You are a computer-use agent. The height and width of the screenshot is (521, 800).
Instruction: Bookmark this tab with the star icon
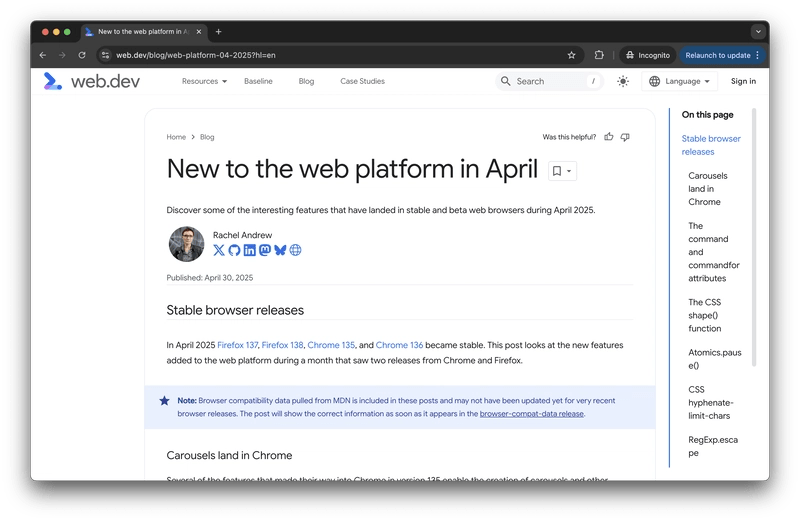tap(571, 55)
